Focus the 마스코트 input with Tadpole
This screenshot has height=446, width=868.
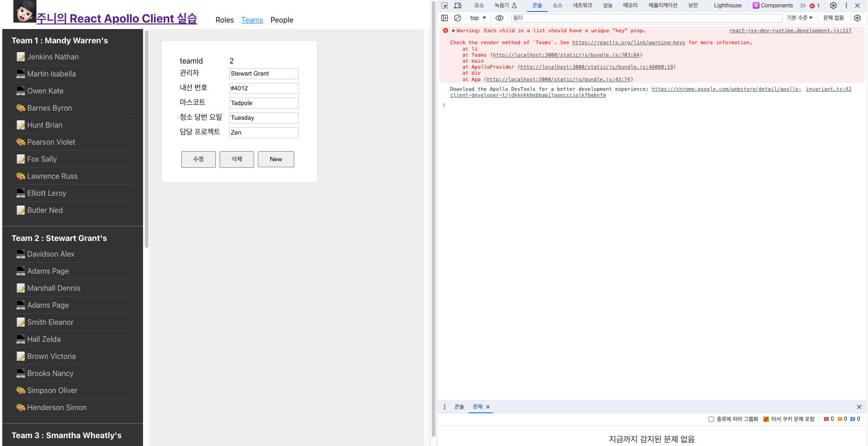(x=264, y=103)
